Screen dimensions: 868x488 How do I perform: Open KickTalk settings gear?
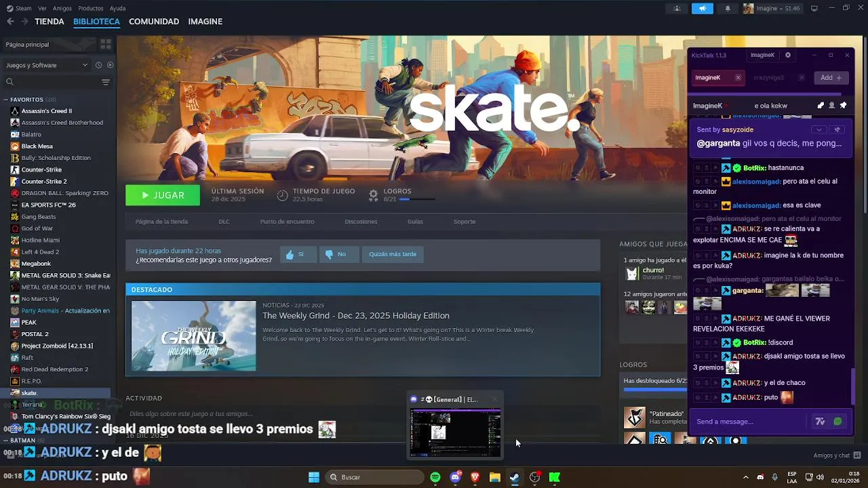tap(787, 55)
